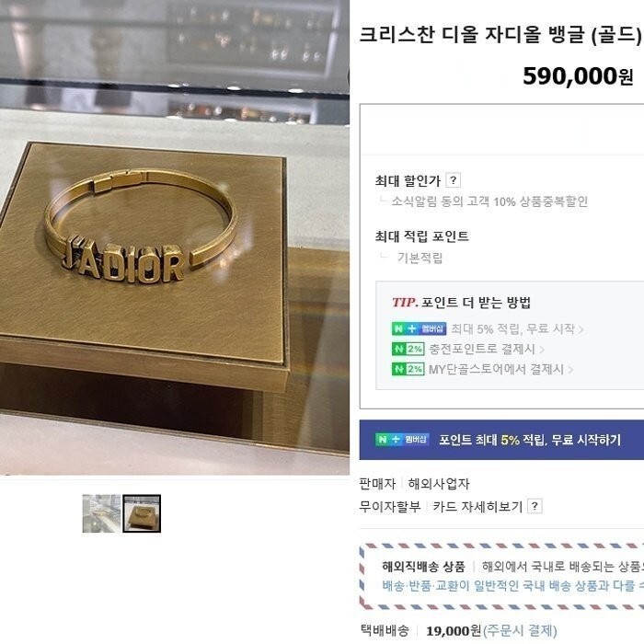644x644 pixels.
Task: Click the N+ 멤버십 badge in the blue banner
Action: 402,440
